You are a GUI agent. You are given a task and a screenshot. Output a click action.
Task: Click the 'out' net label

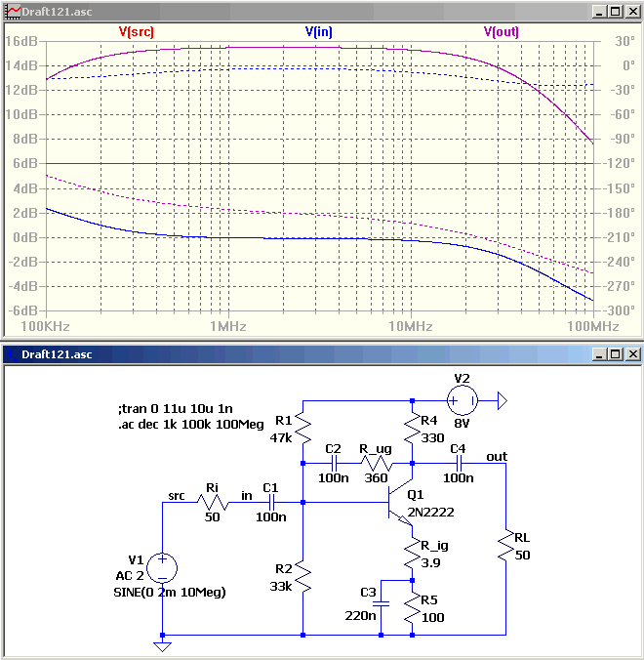pyautogui.click(x=497, y=457)
